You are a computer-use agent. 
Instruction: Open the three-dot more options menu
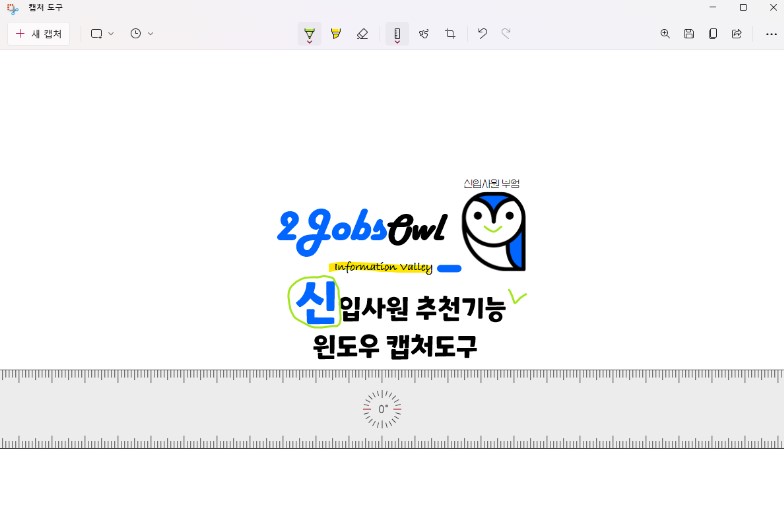pos(771,34)
